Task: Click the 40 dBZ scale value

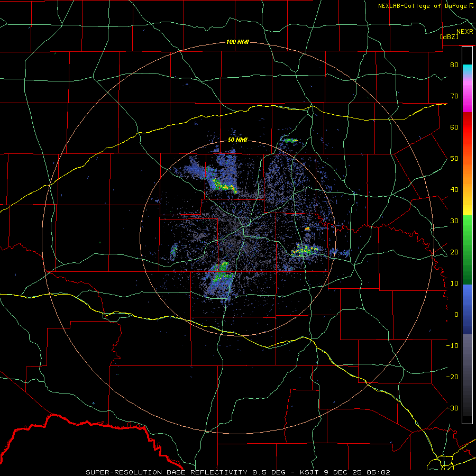Action: coord(454,190)
